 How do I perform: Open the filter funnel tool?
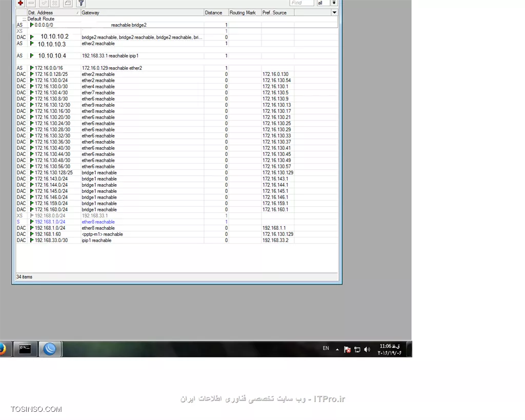click(81, 3)
